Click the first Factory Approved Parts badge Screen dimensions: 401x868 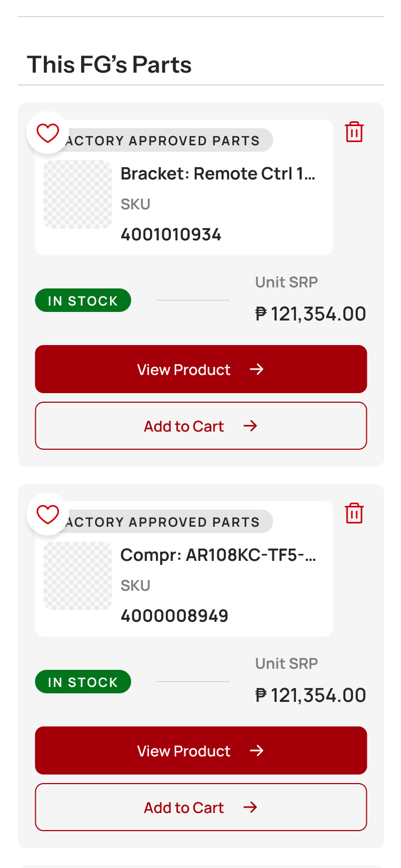[x=162, y=140]
